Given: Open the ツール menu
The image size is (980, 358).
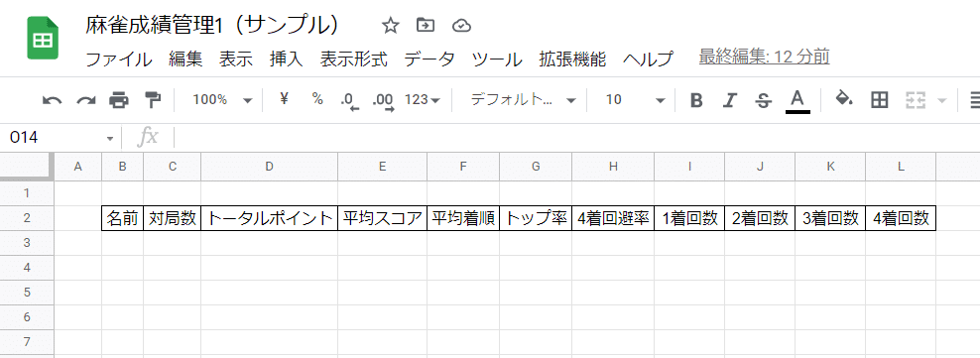Looking at the screenshot, I should coord(497,59).
